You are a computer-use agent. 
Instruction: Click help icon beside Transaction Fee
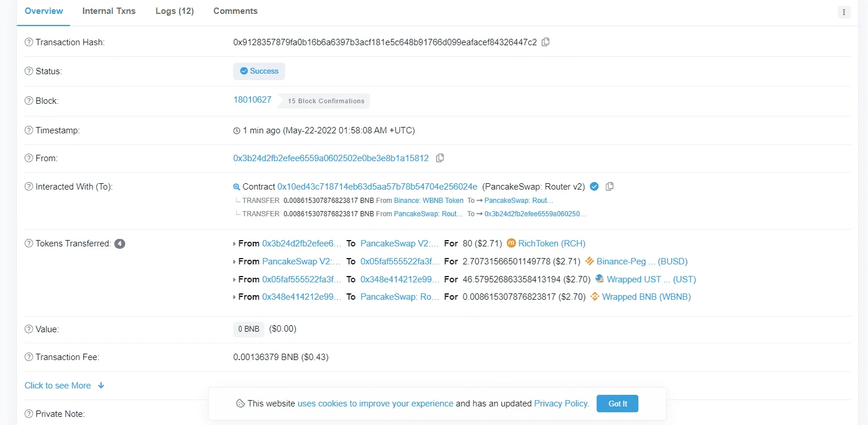coord(29,357)
